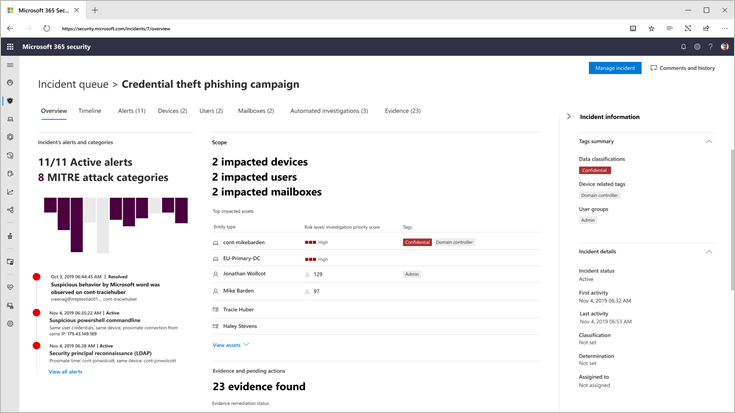The width and height of the screenshot is (735, 413).
Task: Collapse the Tags summary section
Action: tap(709, 141)
